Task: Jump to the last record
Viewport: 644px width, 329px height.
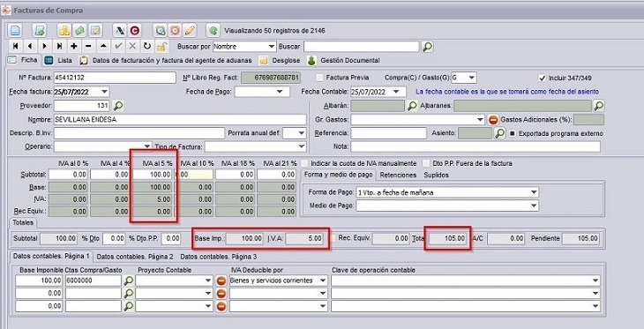Action: click(x=60, y=46)
